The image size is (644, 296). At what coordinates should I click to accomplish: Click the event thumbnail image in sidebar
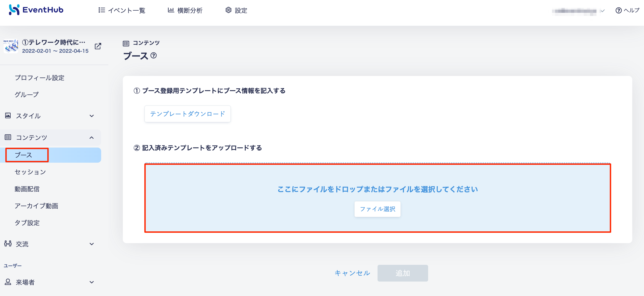point(11,46)
